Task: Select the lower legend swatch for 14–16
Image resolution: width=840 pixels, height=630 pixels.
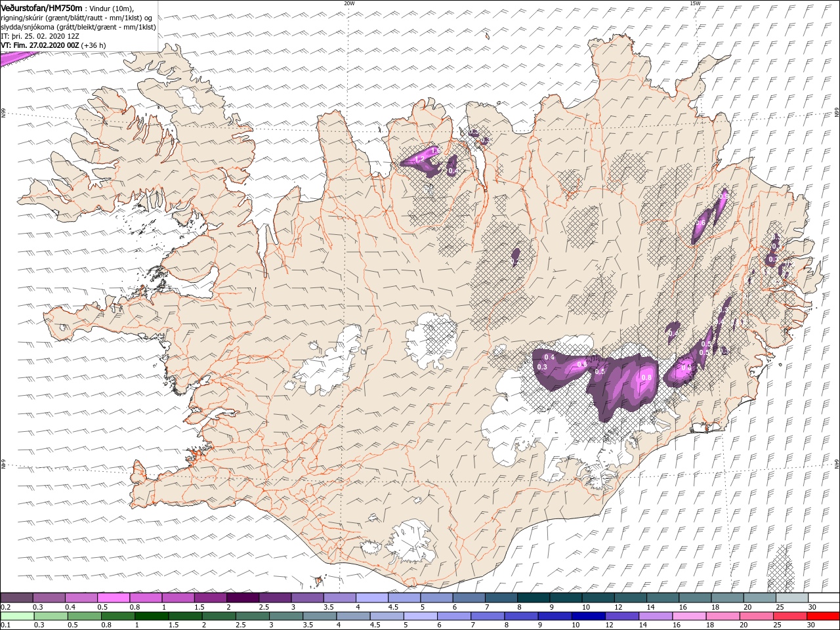Action: pos(654,616)
